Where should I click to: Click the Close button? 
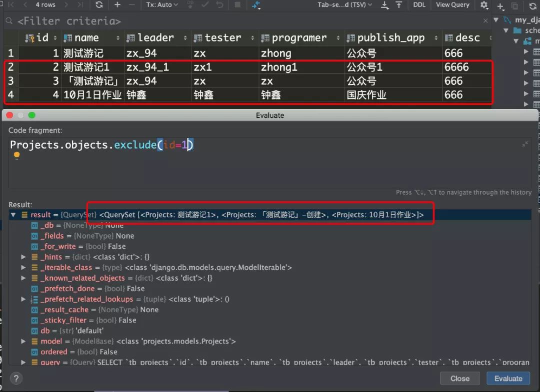(x=460, y=379)
